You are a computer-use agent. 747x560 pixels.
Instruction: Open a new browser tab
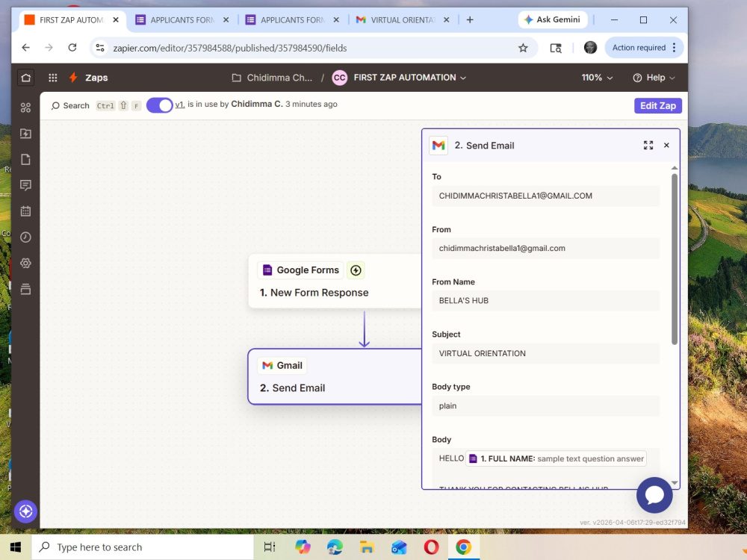tap(470, 20)
